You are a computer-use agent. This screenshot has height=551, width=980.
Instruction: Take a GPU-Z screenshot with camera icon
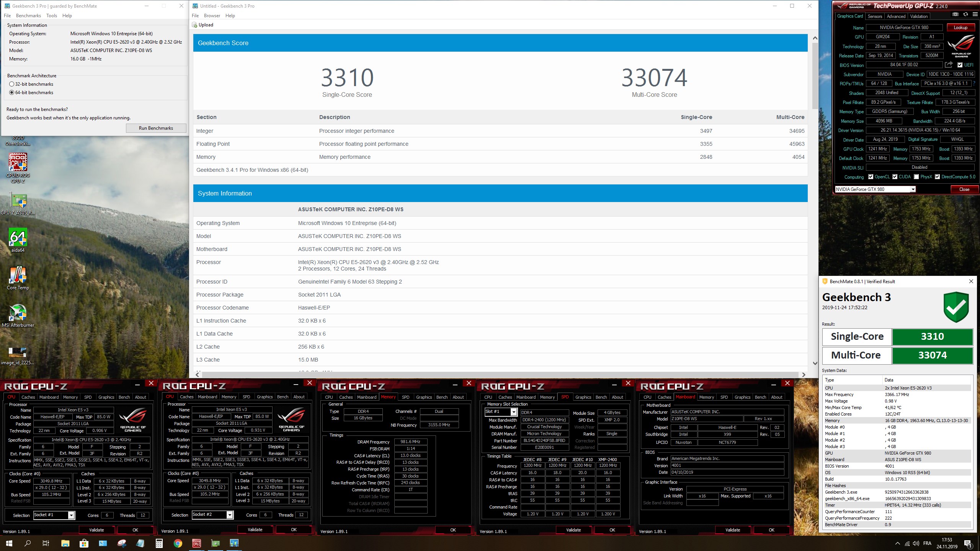(955, 15)
